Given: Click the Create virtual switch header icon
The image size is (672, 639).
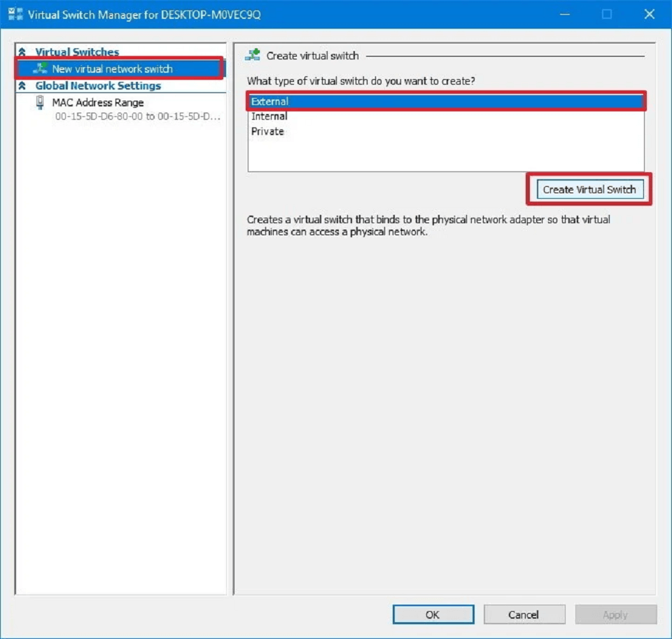Looking at the screenshot, I should [x=253, y=55].
